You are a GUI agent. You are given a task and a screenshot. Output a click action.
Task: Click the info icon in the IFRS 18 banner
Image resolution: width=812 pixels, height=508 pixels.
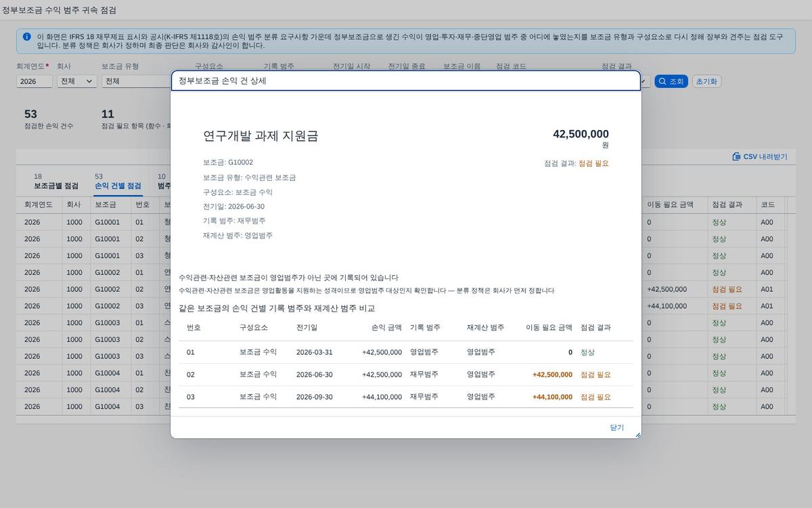[26, 37]
